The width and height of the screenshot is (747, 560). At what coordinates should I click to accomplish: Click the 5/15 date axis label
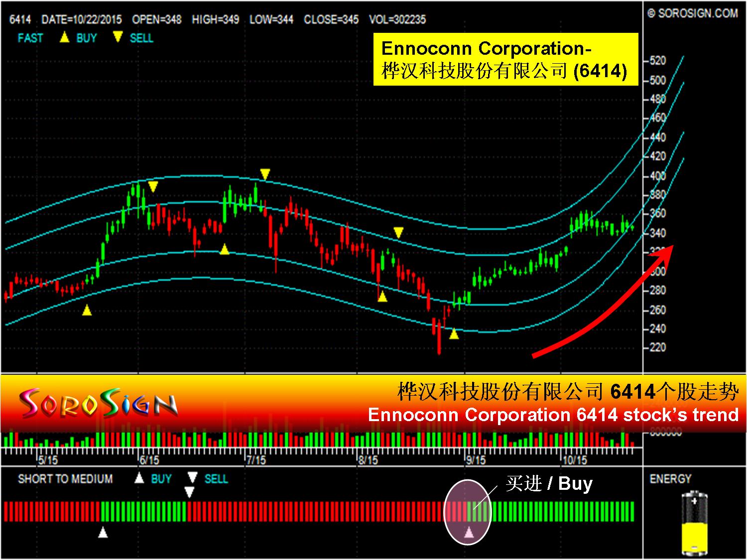pos(48,459)
